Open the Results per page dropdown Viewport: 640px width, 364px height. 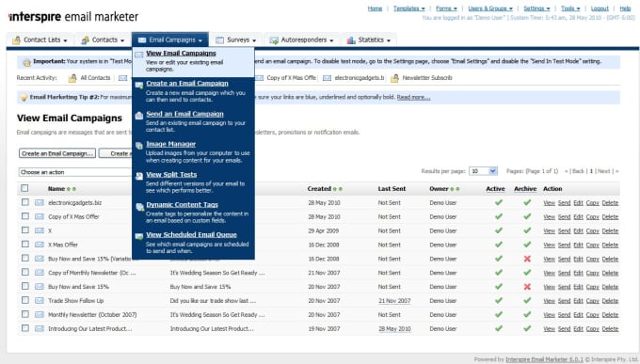[x=483, y=171]
